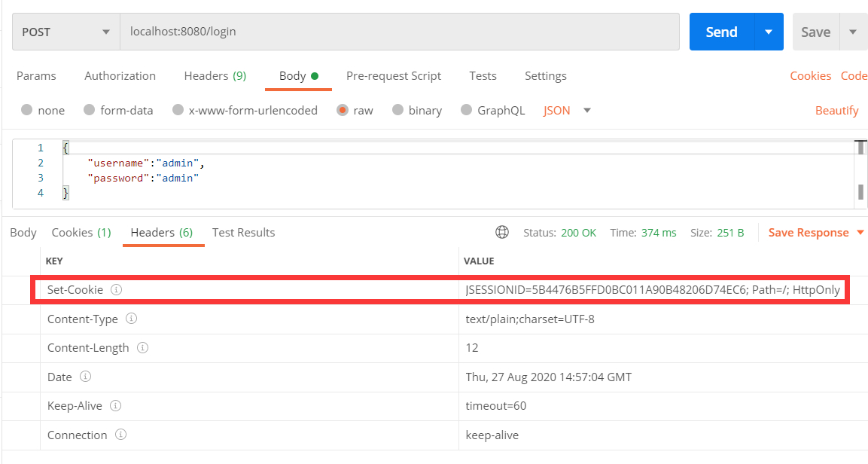Click the info icon beside Content-Length
The width and height of the screenshot is (868, 464).
142,348
